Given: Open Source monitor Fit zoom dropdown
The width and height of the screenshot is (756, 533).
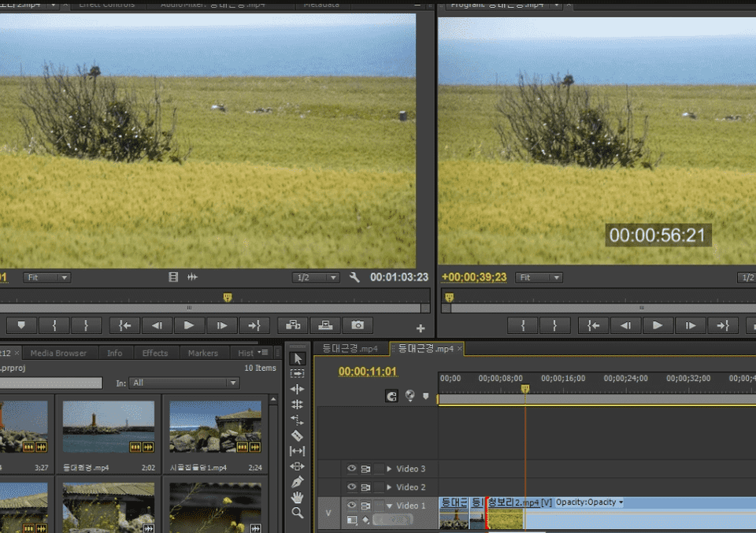Looking at the screenshot, I should (x=46, y=278).
